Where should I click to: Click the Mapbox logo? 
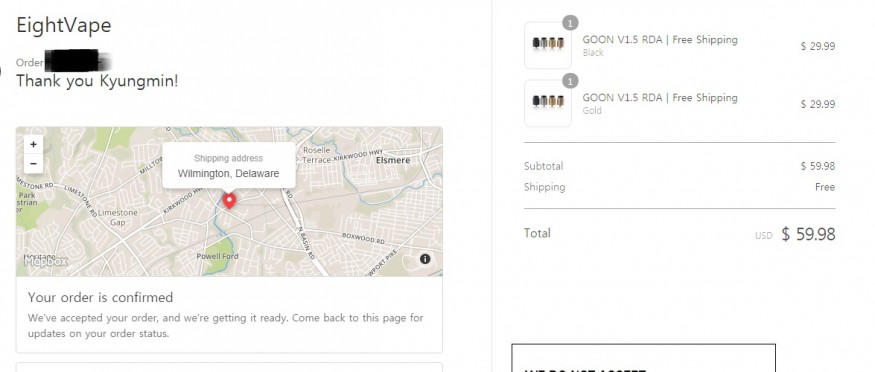(x=46, y=261)
